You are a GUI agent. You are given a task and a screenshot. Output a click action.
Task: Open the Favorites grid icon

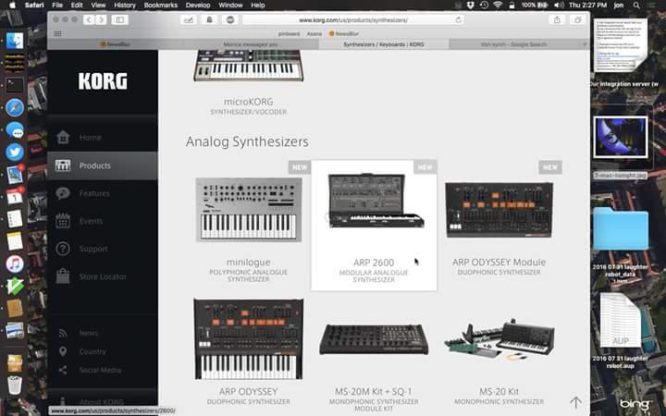point(58,34)
